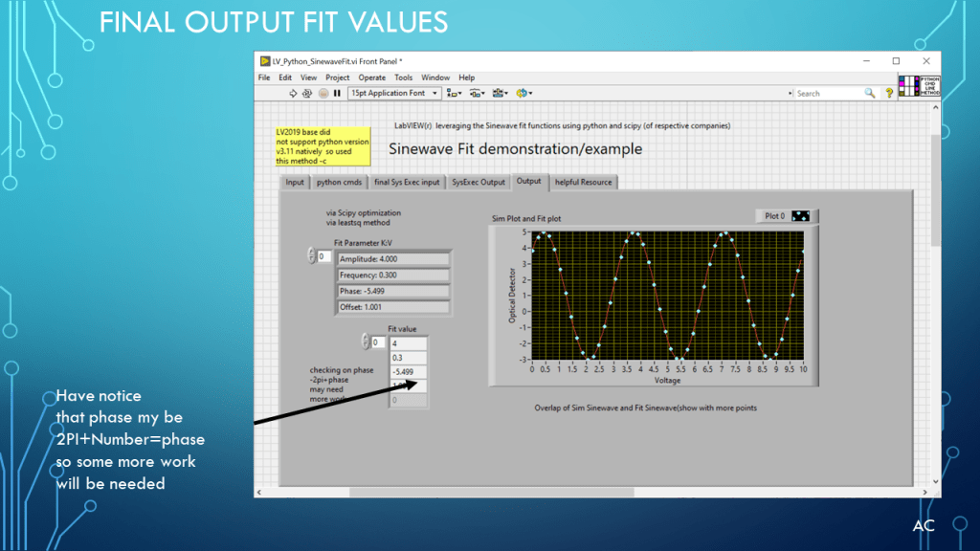This screenshot has width=980, height=551.
Task: Expand the 15pt Application Font dropdown
Action: 434,93
